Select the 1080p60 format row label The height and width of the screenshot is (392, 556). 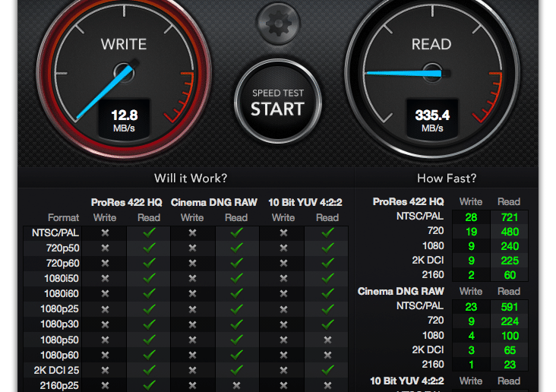pos(59,355)
